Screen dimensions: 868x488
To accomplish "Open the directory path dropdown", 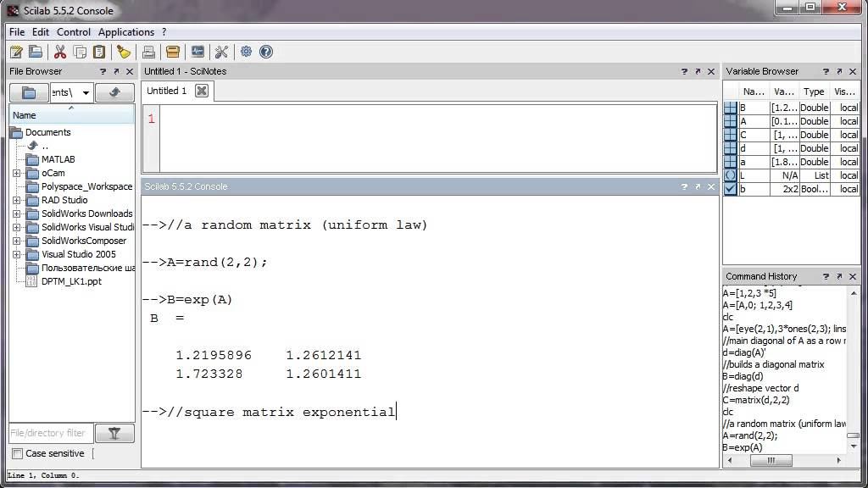I will pyautogui.click(x=86, y=93).
